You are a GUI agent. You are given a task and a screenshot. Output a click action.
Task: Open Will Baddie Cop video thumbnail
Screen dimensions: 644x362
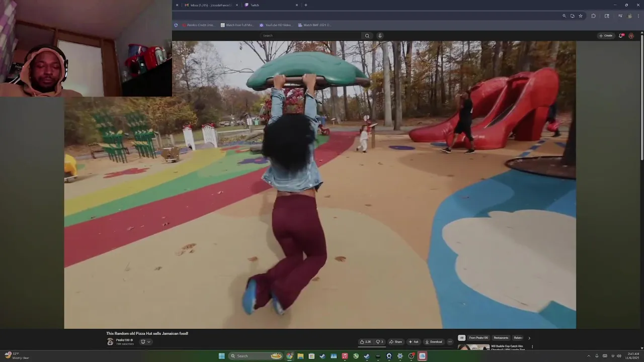pos(473,347)
